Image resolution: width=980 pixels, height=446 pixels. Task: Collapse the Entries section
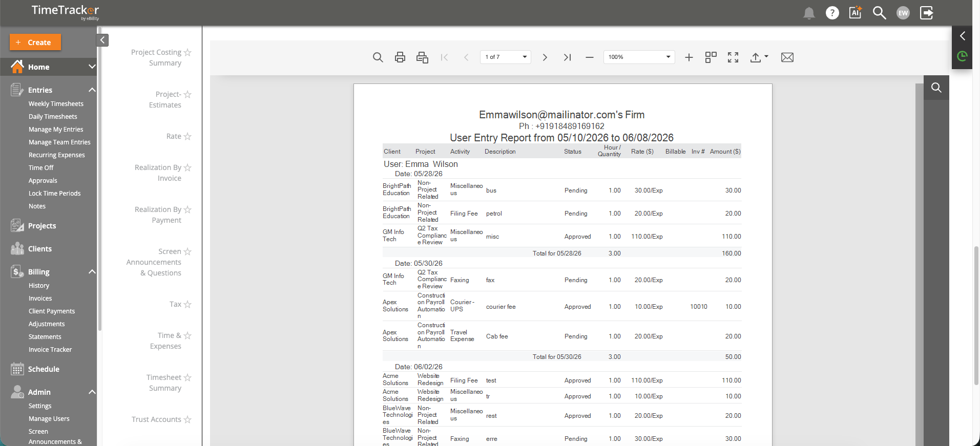pyautogui.click(x=92, y=90)
